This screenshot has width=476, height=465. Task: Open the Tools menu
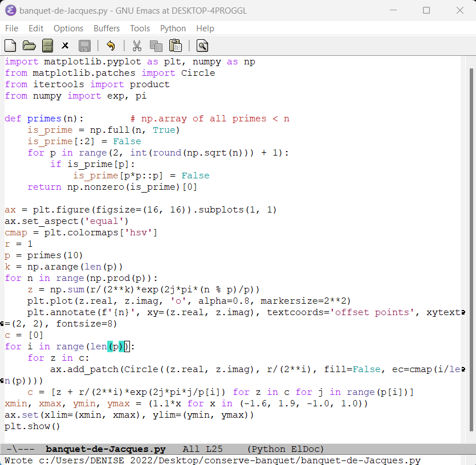point(140,28)
